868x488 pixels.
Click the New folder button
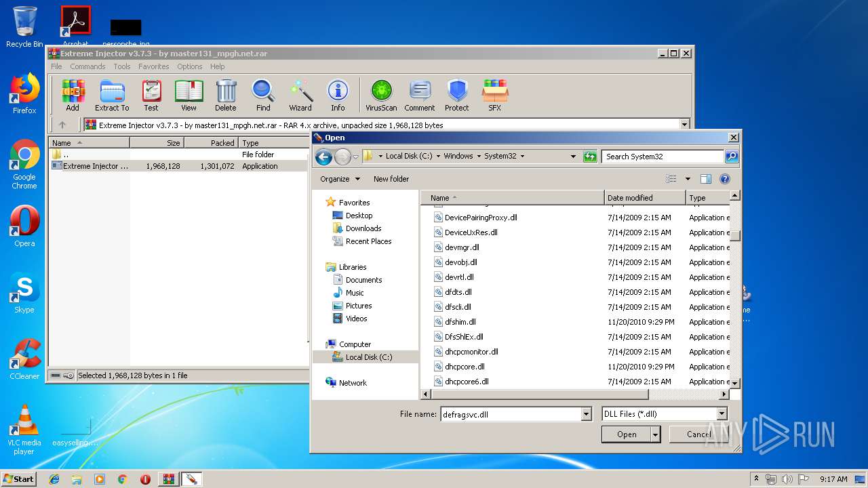(391, 179)
